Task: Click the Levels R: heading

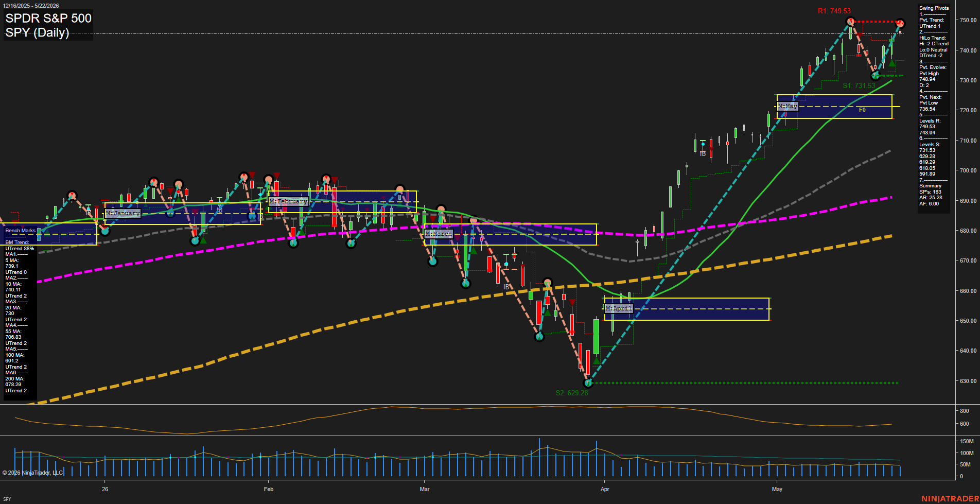Action: (930, 121)
